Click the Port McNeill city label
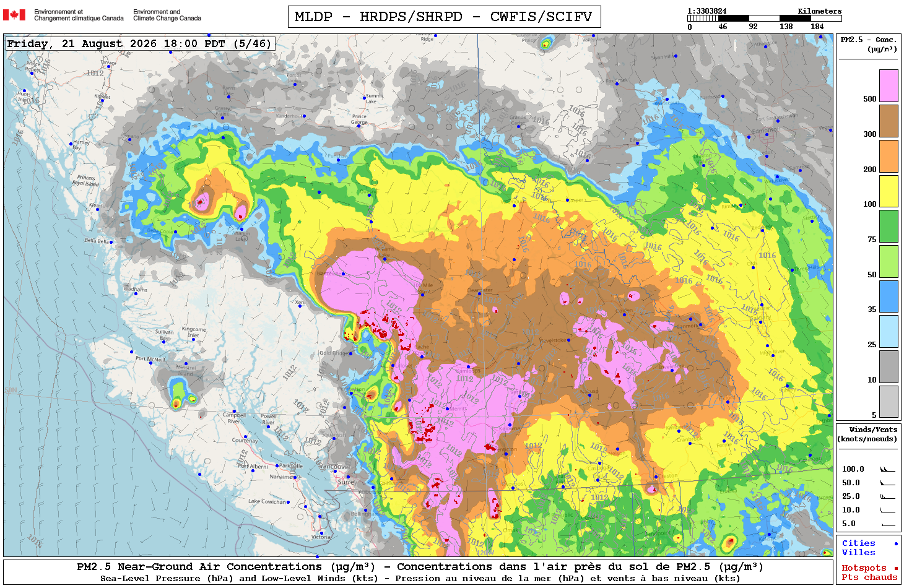This screenshot has height=588, width=904. point(150,359)
